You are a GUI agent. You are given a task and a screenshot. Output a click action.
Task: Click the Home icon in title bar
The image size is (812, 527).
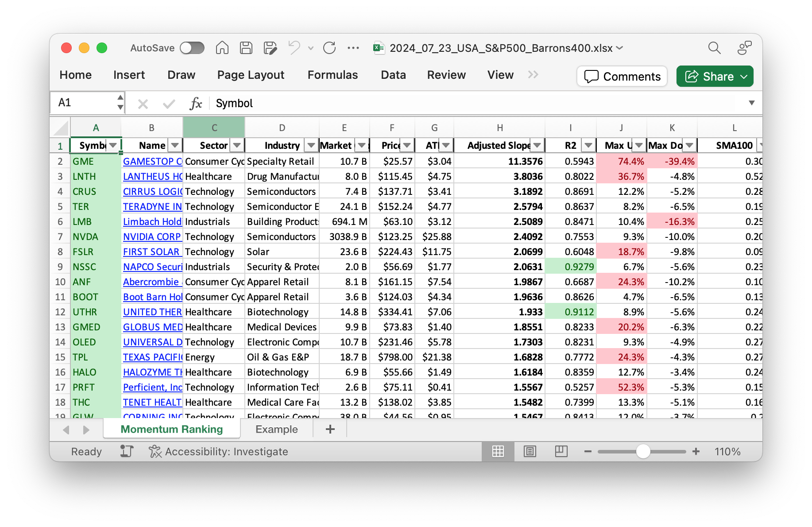(222, 48)
